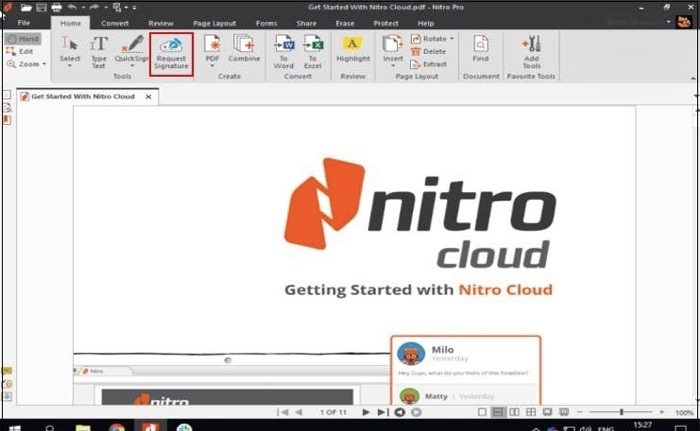
Task: Click Delete pages
Action: (x=428, y=51)
